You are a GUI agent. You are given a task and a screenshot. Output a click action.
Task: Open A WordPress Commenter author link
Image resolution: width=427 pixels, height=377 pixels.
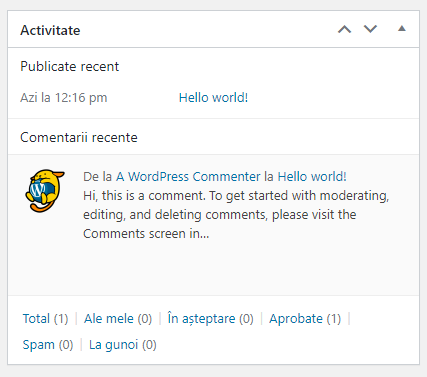tap(188, 177)
